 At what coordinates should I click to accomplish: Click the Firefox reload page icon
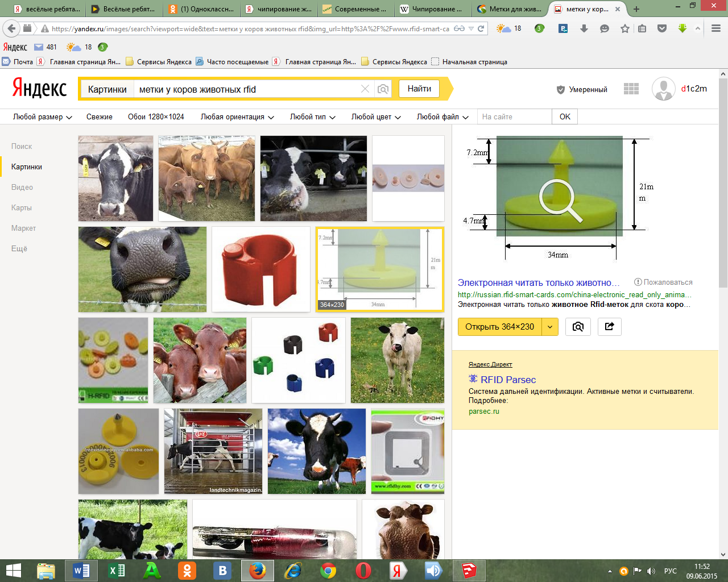pos(481,28)
